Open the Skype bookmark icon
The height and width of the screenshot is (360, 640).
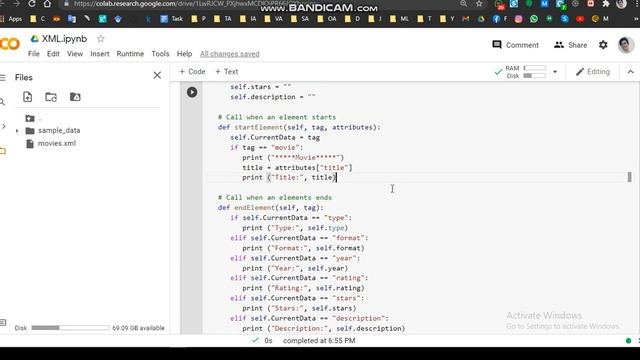(x=565, y=19)
